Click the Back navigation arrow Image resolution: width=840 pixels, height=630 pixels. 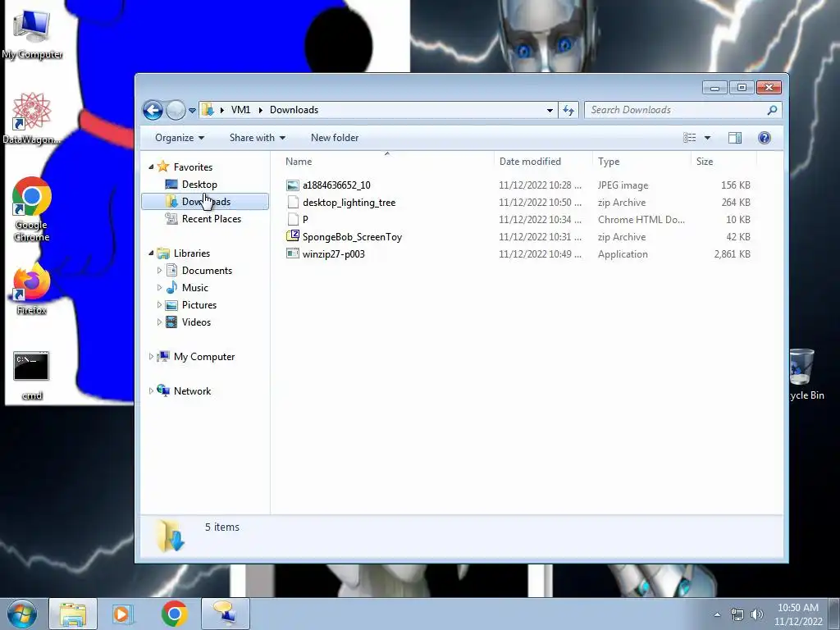click(153, 111)
